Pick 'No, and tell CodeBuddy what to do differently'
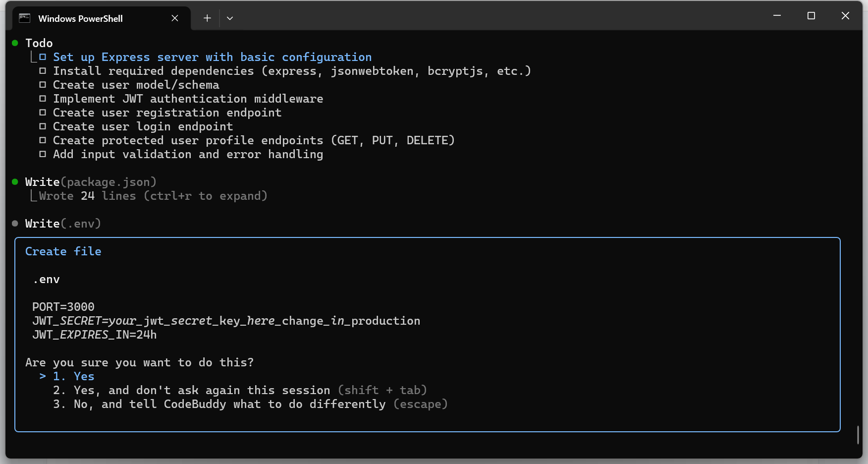This screenshot has width=868, height=464. 229,404
